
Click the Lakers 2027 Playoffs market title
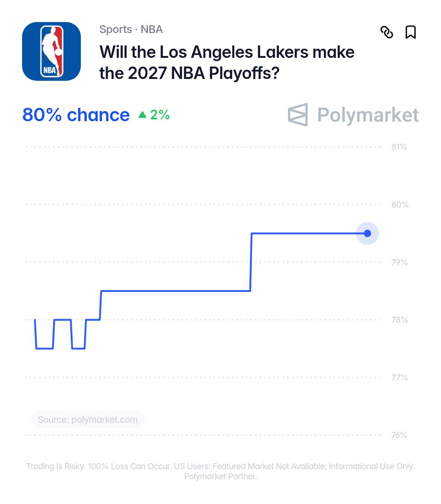tap(227, 62)
